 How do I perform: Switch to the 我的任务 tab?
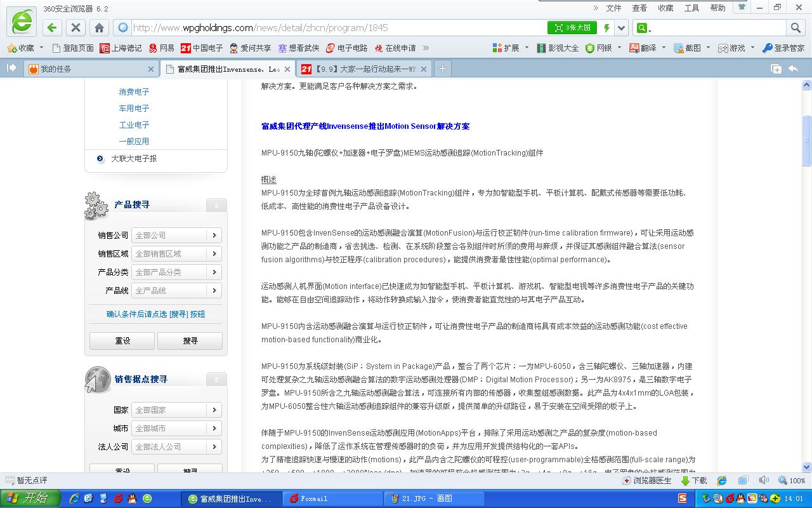(91, 69)
